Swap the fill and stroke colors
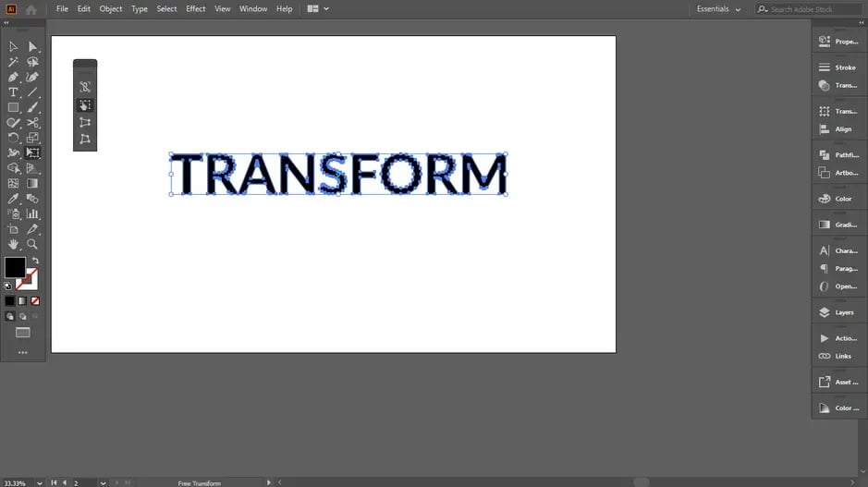Viewport: 868px width, 487px height. point(35,260)
